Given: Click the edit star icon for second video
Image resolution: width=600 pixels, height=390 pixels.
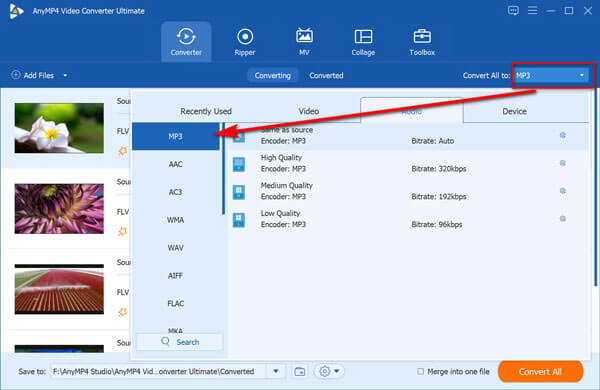Looking at the screenshot, I should pyautogui.click(x=122, y=232).
